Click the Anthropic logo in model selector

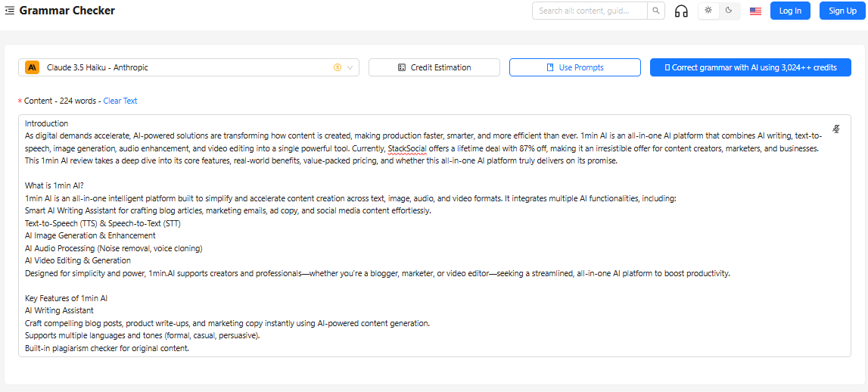[32, 67]
